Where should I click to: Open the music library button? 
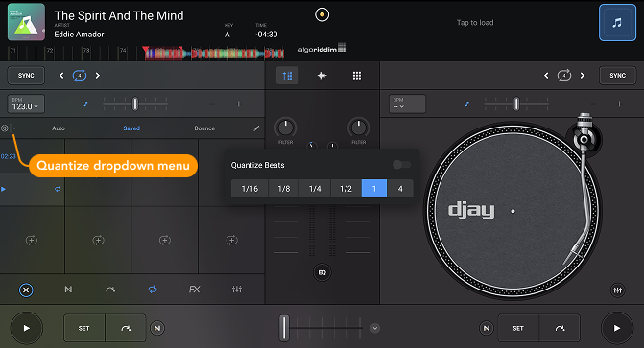(x=617, y=23)
